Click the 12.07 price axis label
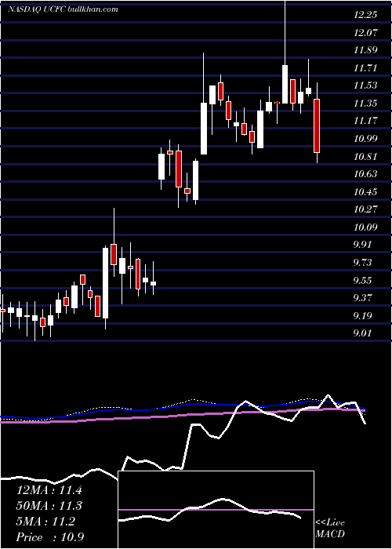The width and height of the screenshot is (392, 549). click(x=365, y=32)
